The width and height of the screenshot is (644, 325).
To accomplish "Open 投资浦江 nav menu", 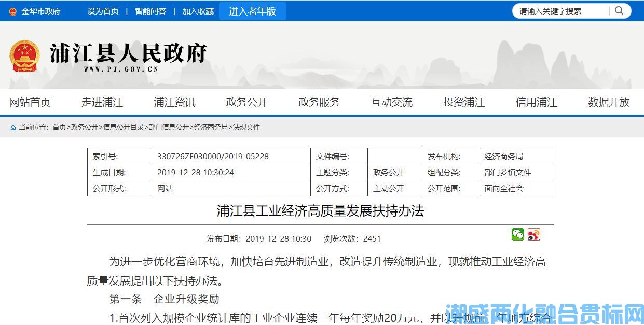I will [464, 102].
